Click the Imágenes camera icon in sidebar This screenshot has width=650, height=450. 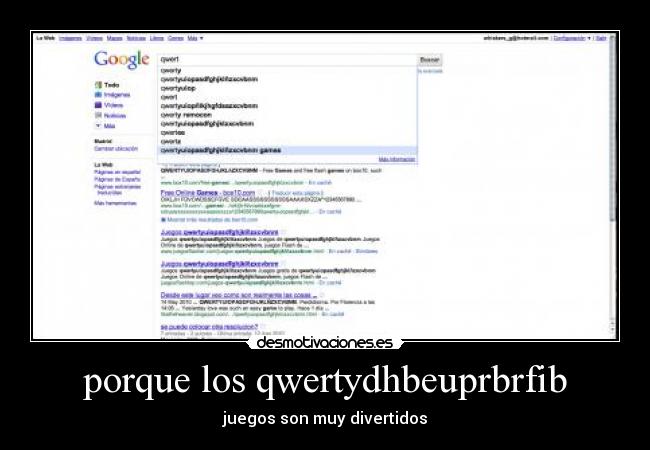(x=98, y=95)
